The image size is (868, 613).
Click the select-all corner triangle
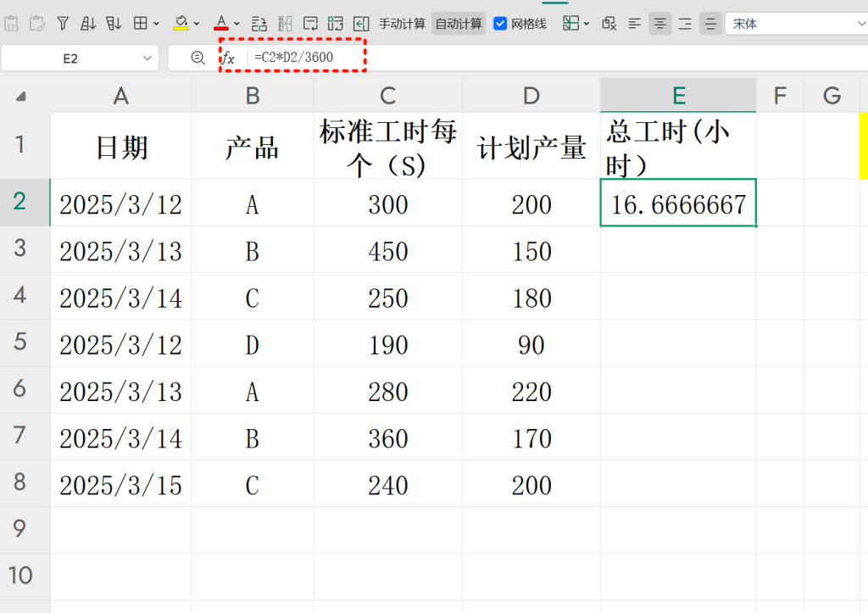click(20, 97)
